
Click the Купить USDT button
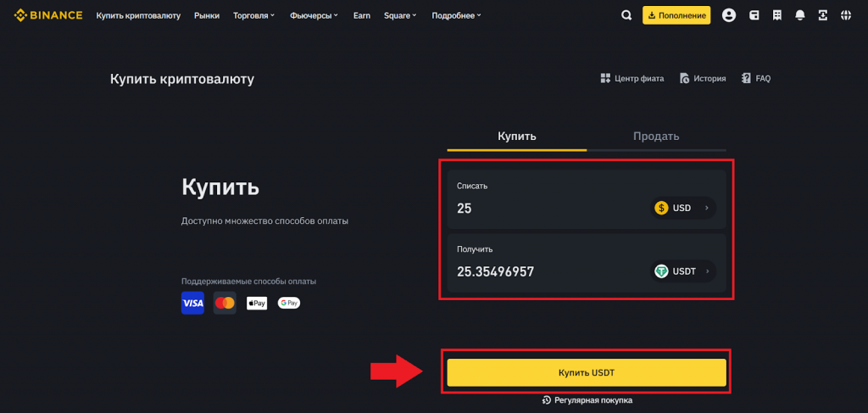click(587, 372)
